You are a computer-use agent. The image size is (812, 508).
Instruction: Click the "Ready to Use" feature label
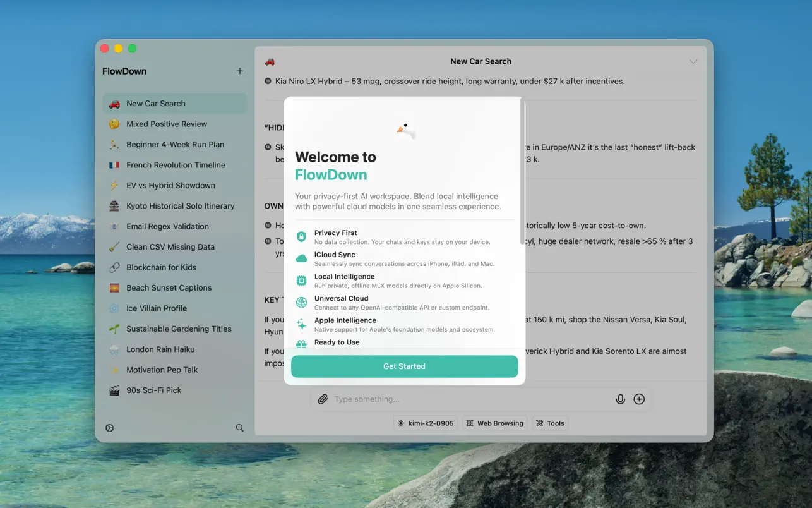tap(337, 342)
